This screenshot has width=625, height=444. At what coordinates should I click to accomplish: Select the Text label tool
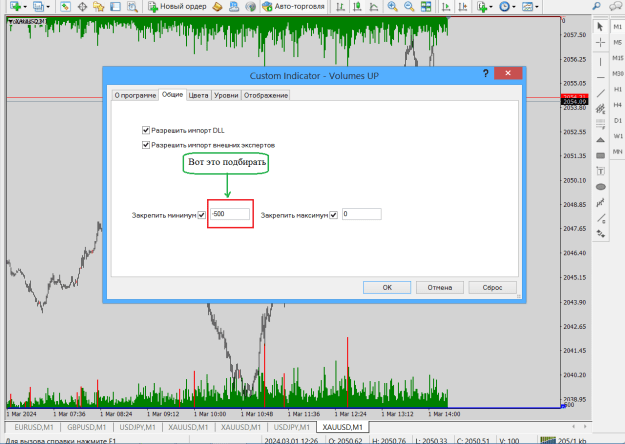click(600, 171)
